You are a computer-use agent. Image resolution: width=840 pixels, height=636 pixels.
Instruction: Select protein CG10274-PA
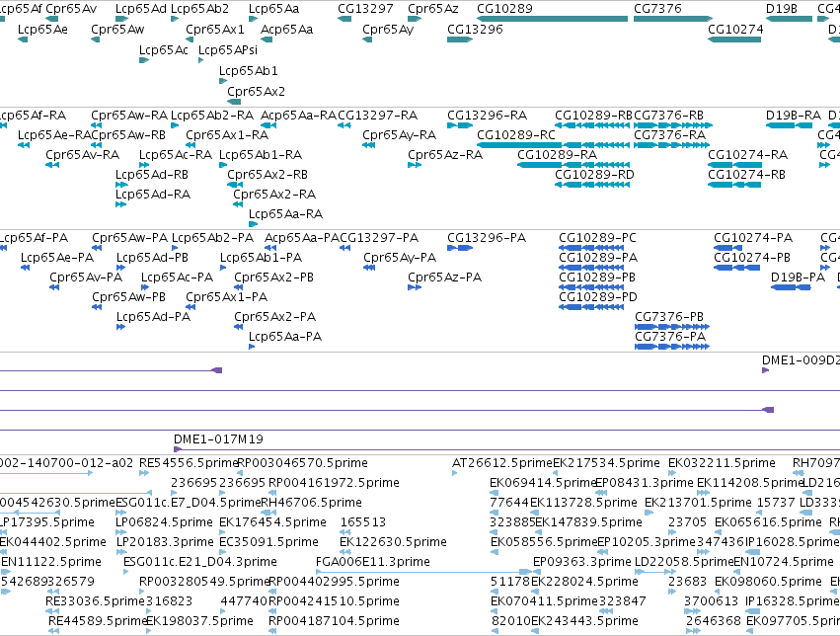point(728,248)
